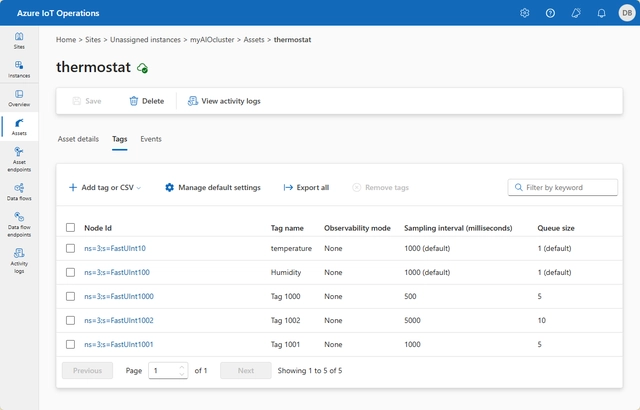640x410 pixels.
Task: Open the help question mark icon
Action: [550, 13]
